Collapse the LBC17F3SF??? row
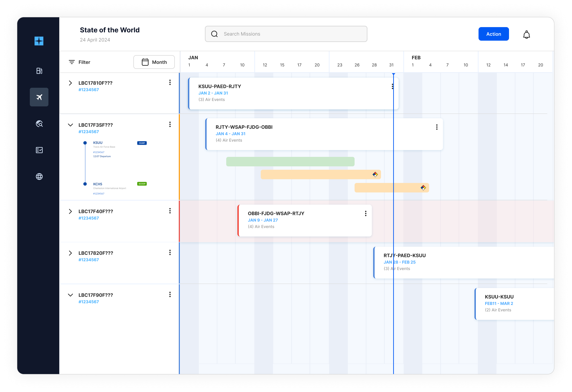 [x=70, y=125]
